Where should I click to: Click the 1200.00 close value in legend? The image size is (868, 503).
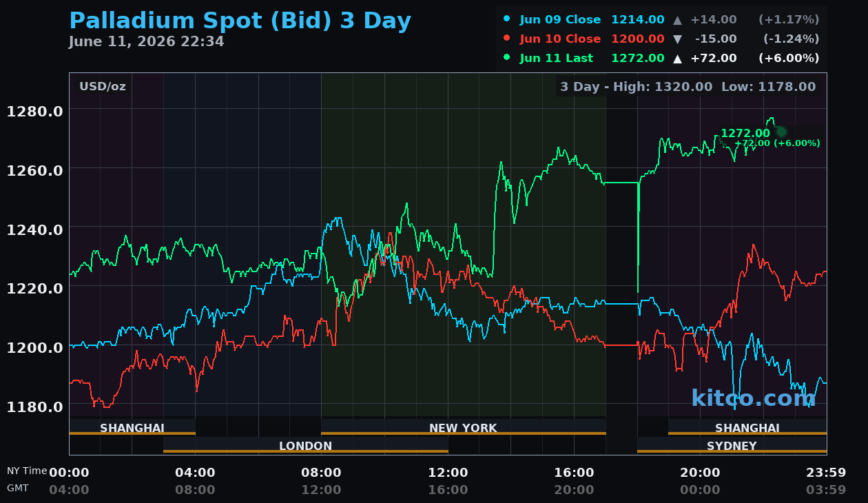(638, 39)
